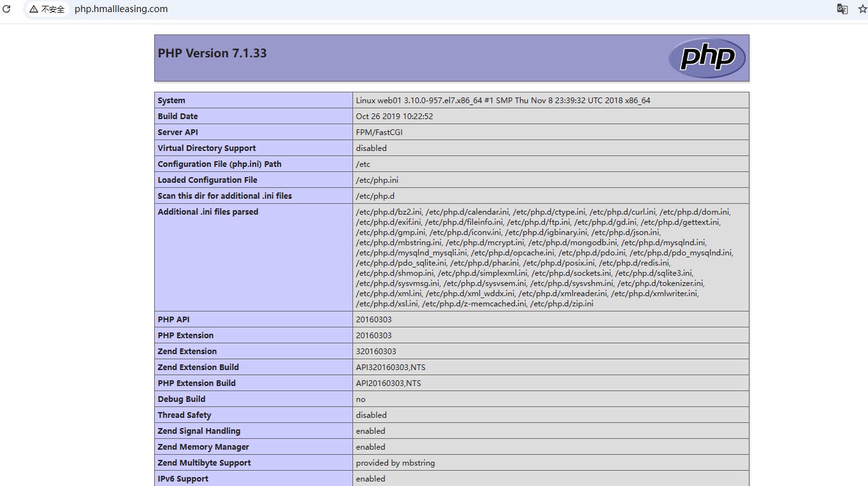Click the translate page icon
868x486 pixels.
coord(842,9)
